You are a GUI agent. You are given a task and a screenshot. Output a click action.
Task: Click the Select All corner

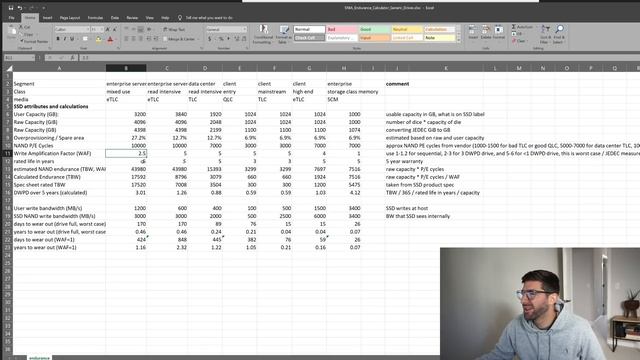click(9, 68)
